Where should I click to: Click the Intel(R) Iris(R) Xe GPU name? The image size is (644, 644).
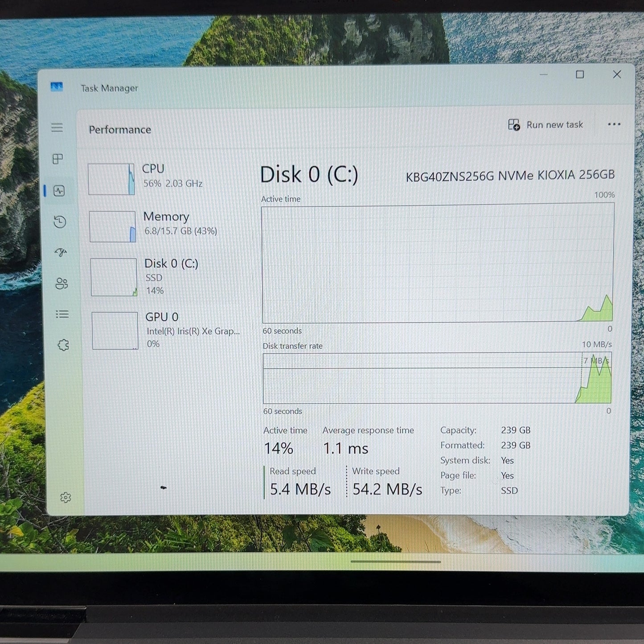point(193,331)
